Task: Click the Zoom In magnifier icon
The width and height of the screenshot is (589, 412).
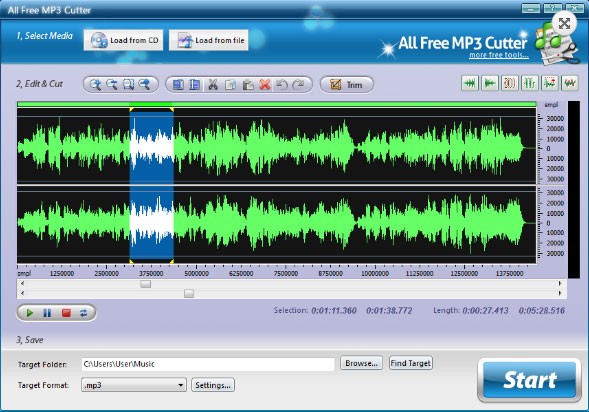Action: tap(95, 85)
